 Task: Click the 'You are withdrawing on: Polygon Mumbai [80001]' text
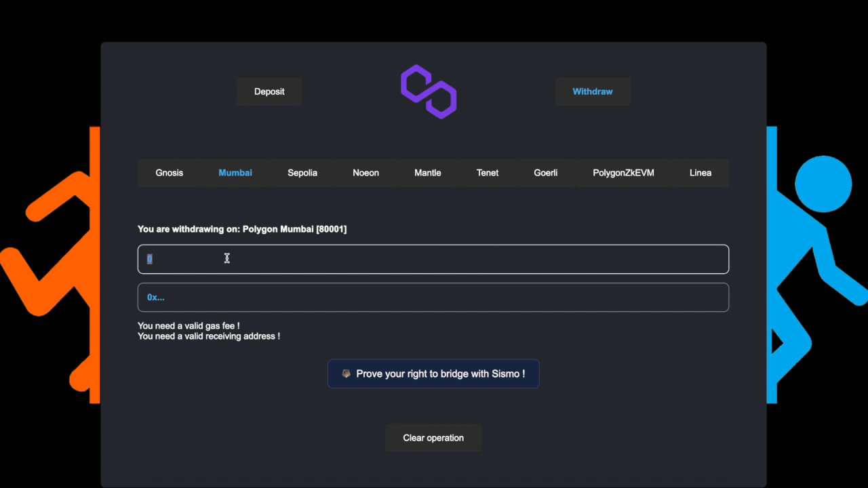pos(242,229)
